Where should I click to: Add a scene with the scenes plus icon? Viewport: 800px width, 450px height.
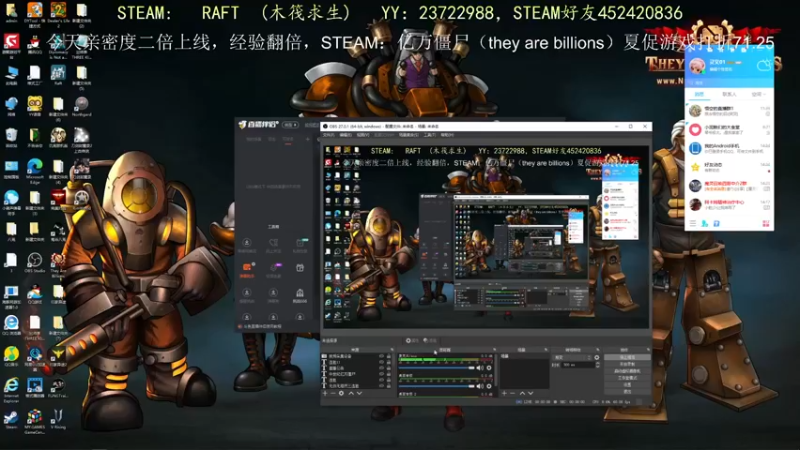point(505,393)
